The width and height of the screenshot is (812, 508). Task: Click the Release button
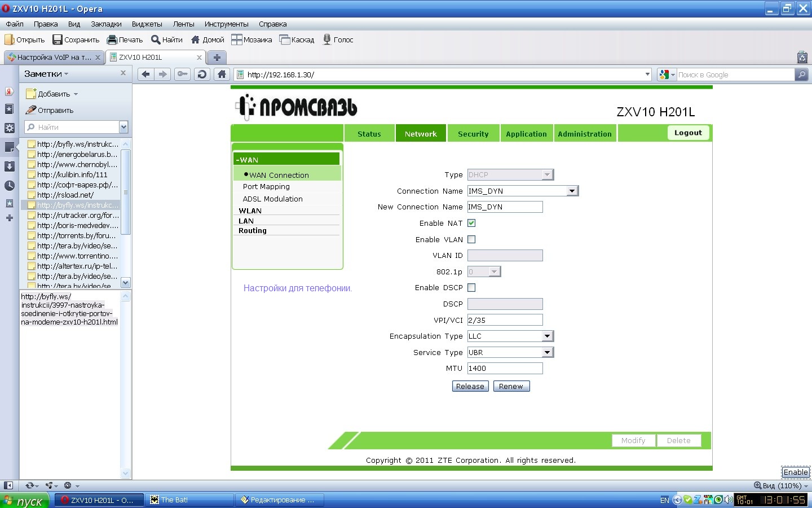coord(470,386)
